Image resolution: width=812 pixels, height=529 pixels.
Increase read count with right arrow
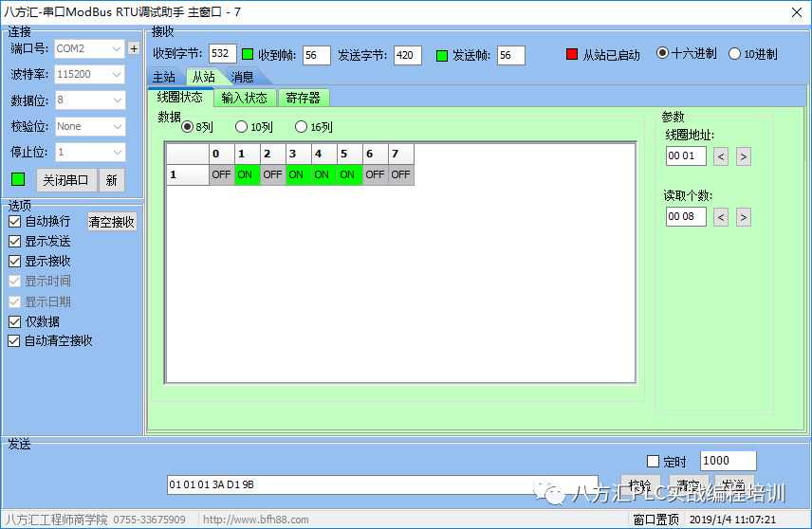point(743,217)
